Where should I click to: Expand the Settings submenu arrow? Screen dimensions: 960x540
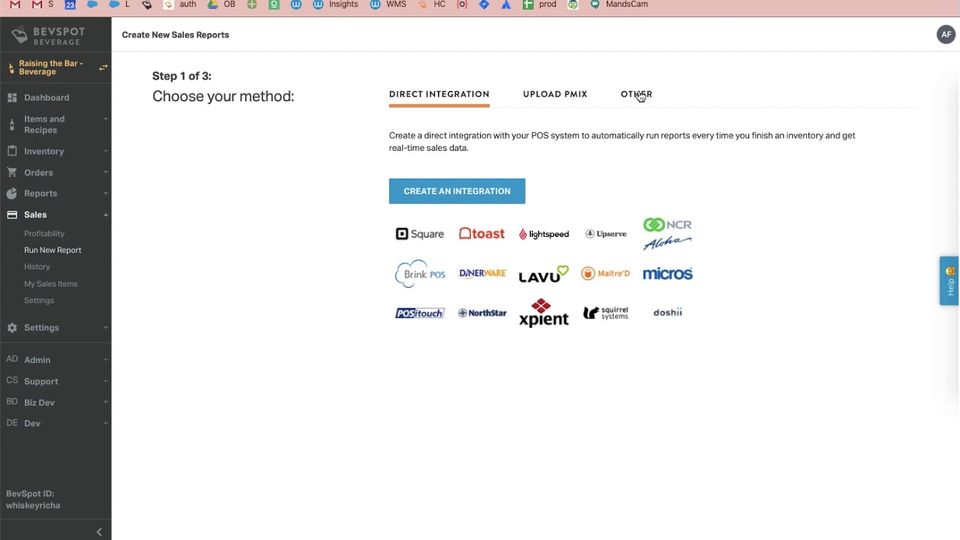[105, 328]
